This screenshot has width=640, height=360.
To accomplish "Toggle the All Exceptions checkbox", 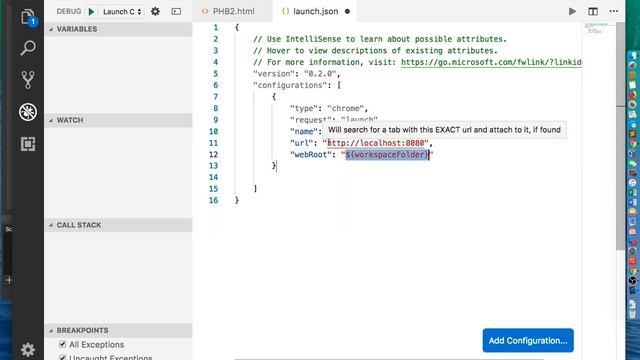I will coord(62,344).
